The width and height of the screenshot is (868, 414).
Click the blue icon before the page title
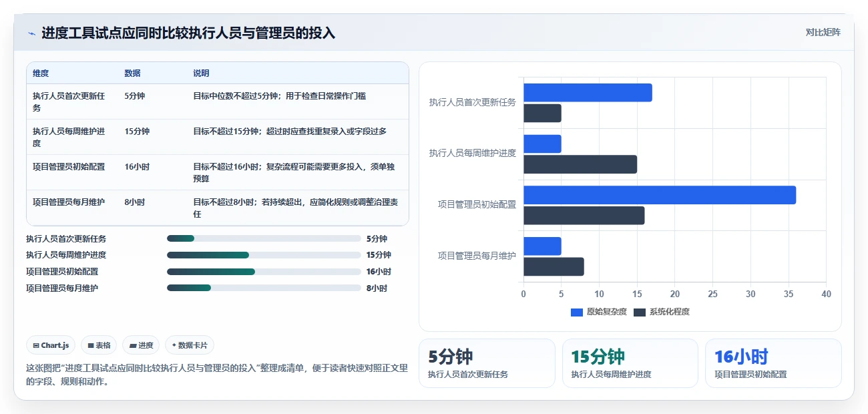[x=31, y=33]
